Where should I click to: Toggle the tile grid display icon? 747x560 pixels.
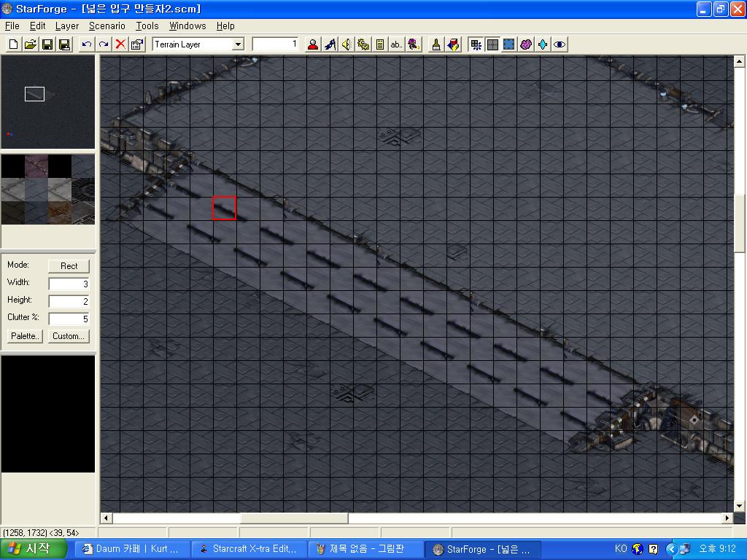click(x=492, y=44)
